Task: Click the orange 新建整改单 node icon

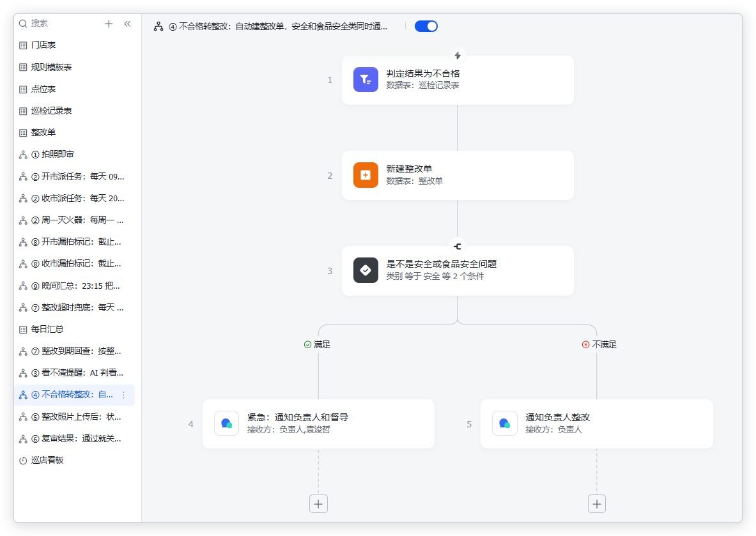Action: coord(366,175)
